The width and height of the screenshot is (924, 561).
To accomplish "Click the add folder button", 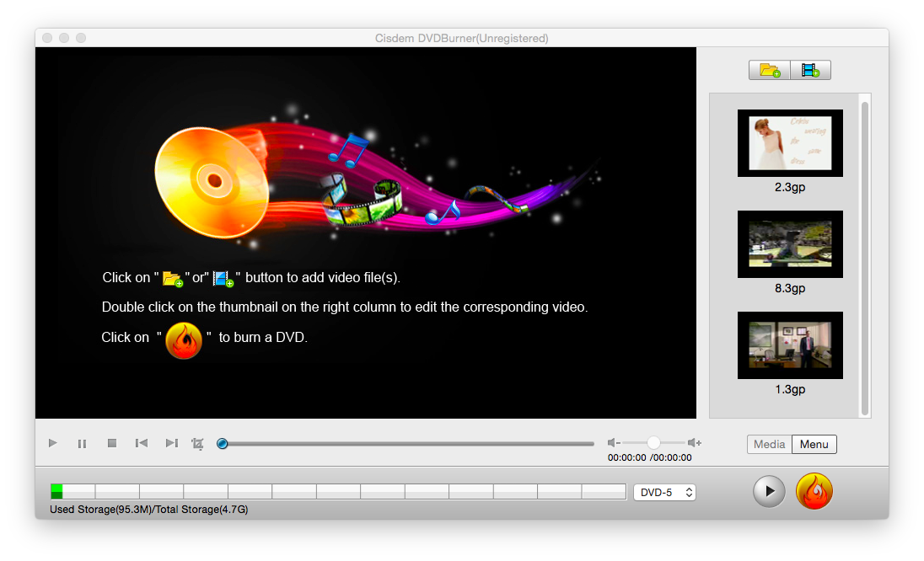I will coord(769,71).
